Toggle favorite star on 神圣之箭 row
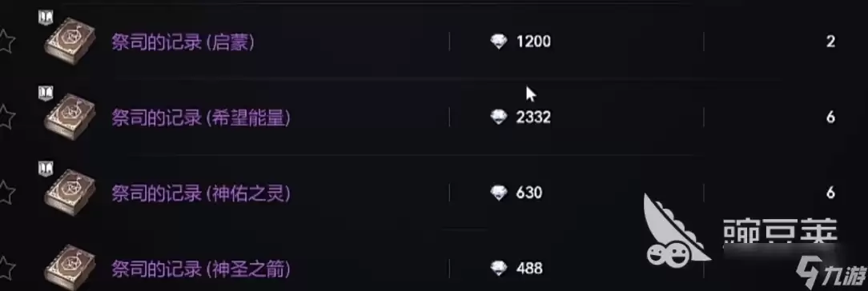This screenshot has width=868, height=291. 6,269
